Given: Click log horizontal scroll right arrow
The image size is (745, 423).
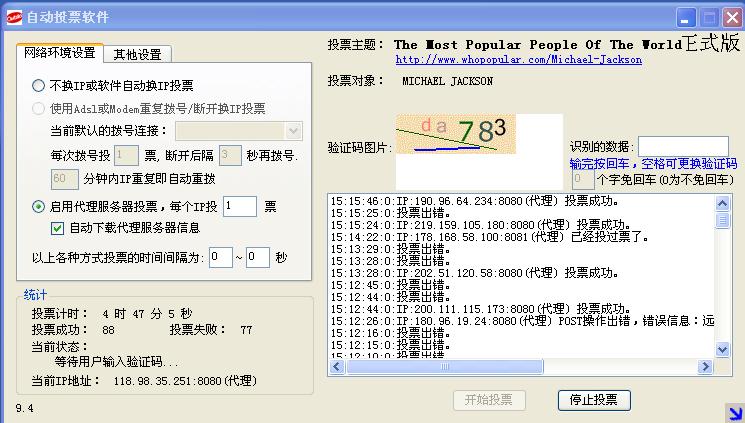Looking at the screenshot, I should [705, 366].
